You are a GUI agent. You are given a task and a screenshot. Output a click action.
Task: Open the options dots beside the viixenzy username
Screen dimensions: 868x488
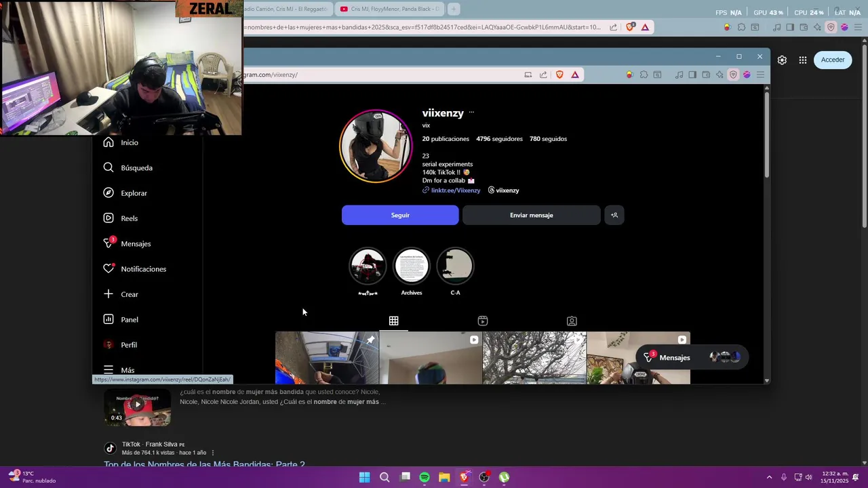[471, 113]
